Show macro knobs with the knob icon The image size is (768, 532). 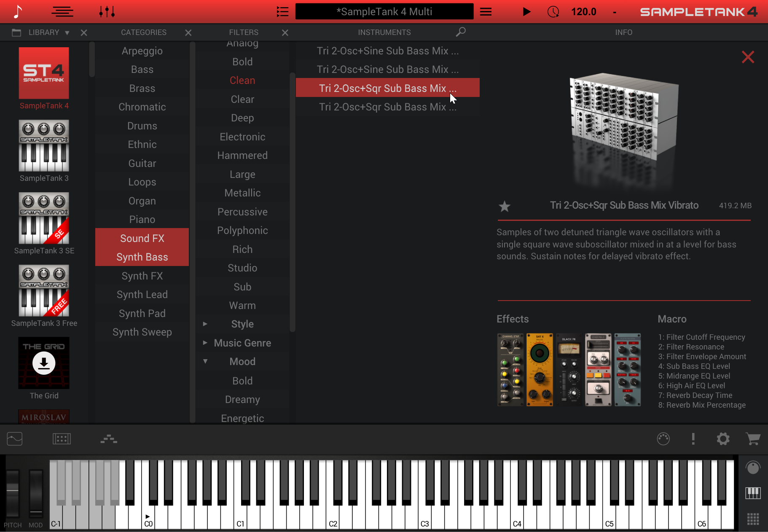coord(753,468)
